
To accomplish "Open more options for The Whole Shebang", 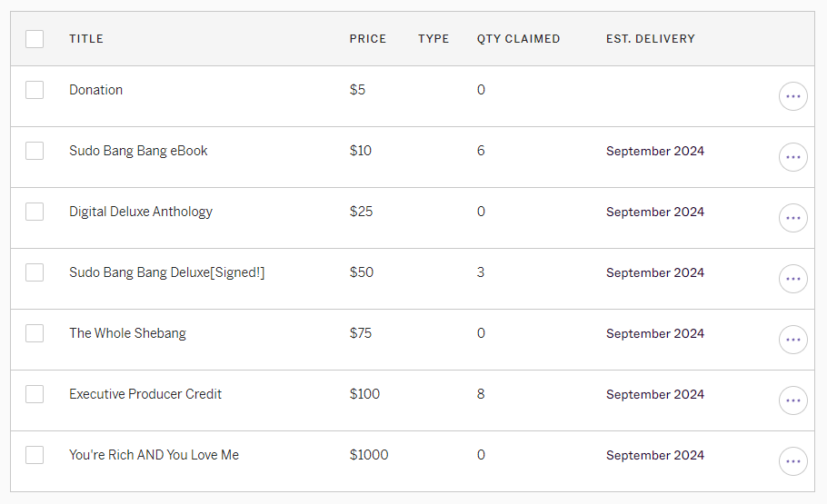I will (x=792, y=340).
